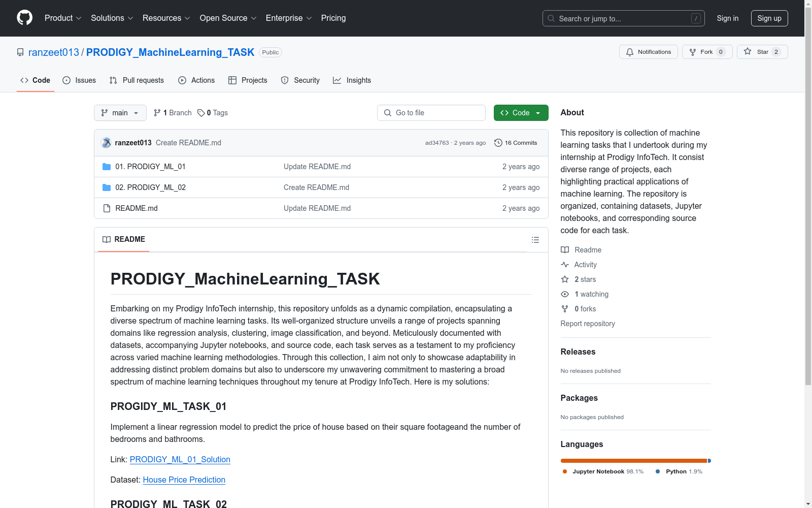Open the main branch selector

pyautogui.click(x=120, y=113)
